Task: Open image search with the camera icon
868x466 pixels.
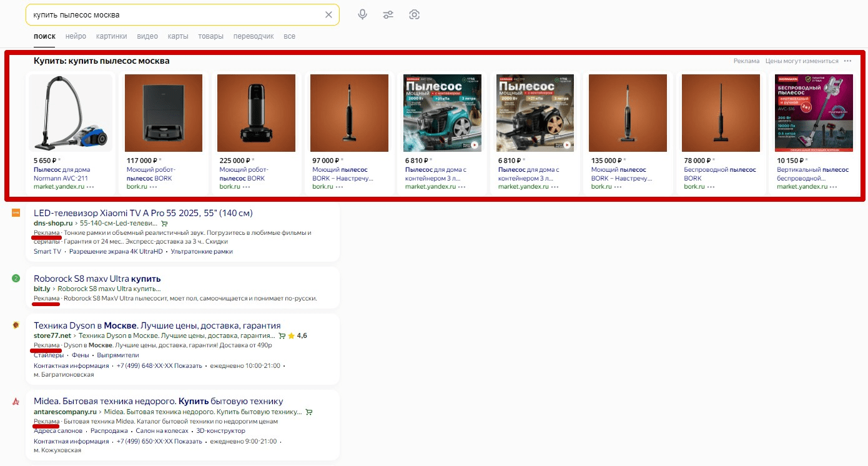Action: tap(414, 14)
